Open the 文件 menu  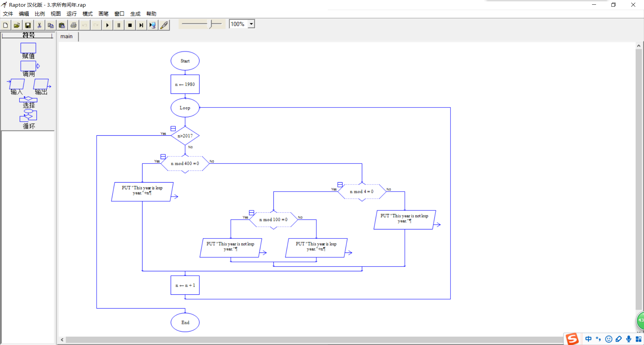click(x=8, y=14)
